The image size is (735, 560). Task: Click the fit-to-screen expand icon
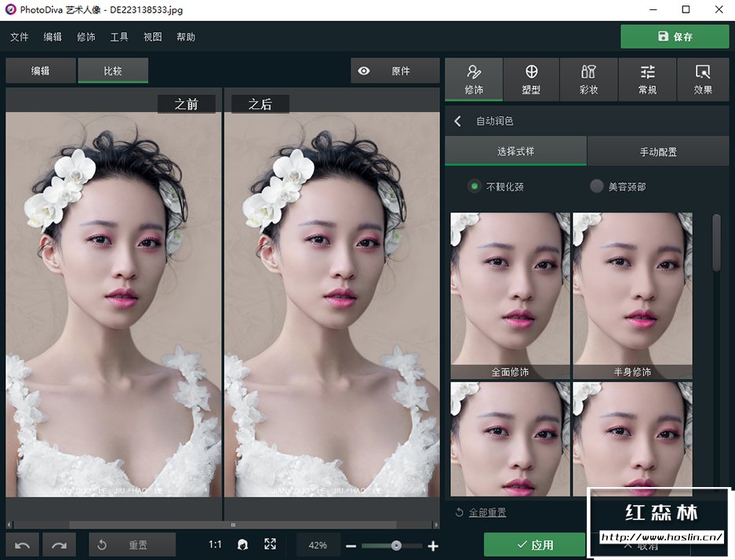270,544
